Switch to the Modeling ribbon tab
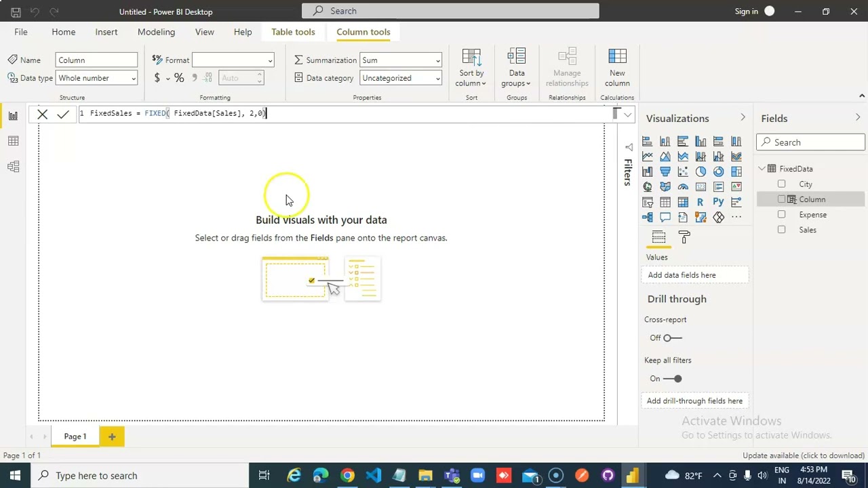Image resolution: width=868 pixels, height=488 pixels. click(x=156, y=32)
